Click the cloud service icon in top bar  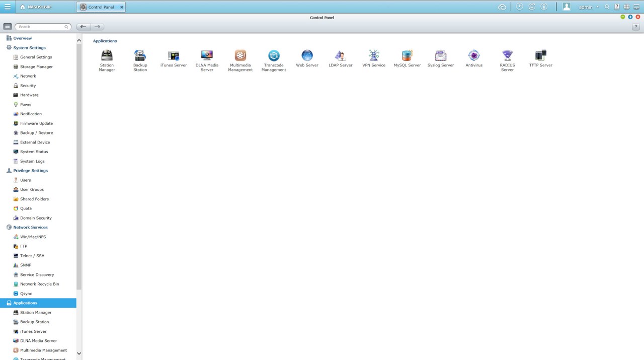pos(502,7)
